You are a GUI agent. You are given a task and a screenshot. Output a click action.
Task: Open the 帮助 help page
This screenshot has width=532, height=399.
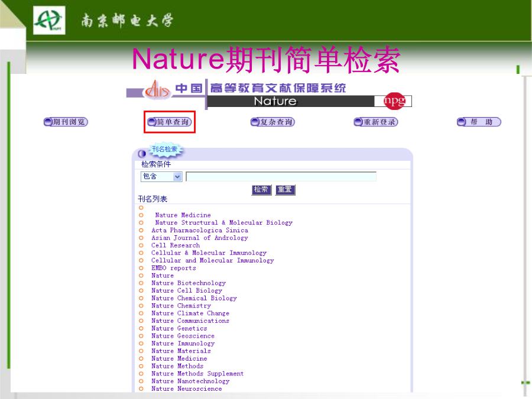[x=479, y=122]
